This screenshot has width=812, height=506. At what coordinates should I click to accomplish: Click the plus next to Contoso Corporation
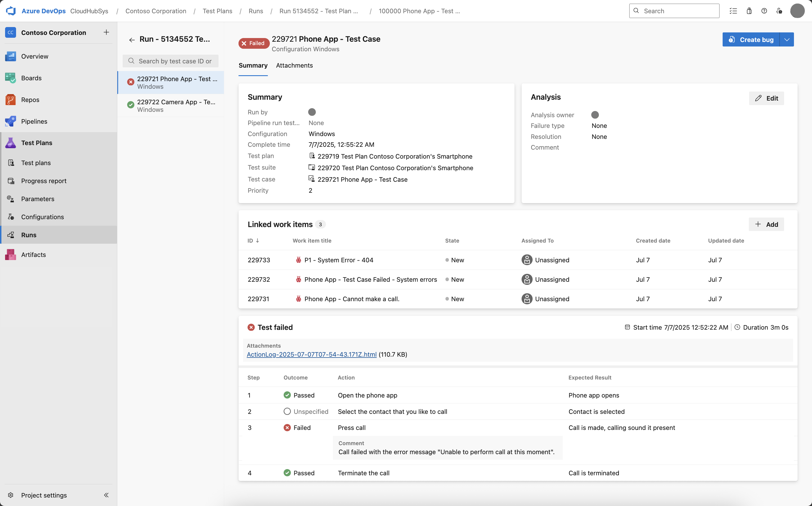106,32
